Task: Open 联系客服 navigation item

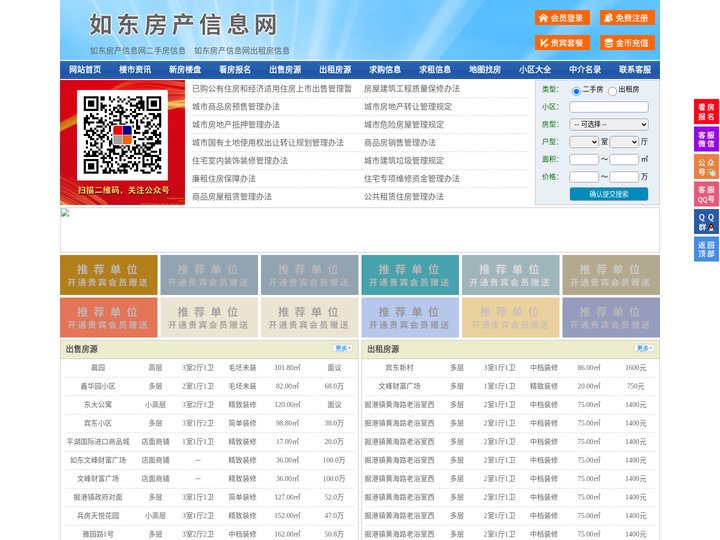Action: [x=635, y=70]
